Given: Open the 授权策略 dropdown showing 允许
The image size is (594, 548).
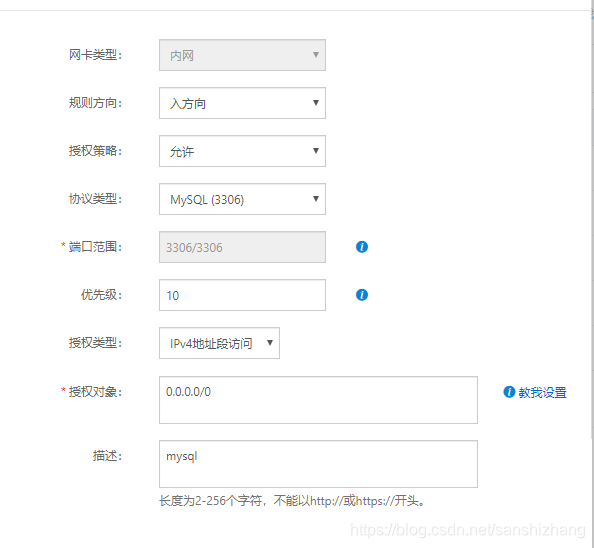Looking at the screenshot, I should tap(242, 151).
